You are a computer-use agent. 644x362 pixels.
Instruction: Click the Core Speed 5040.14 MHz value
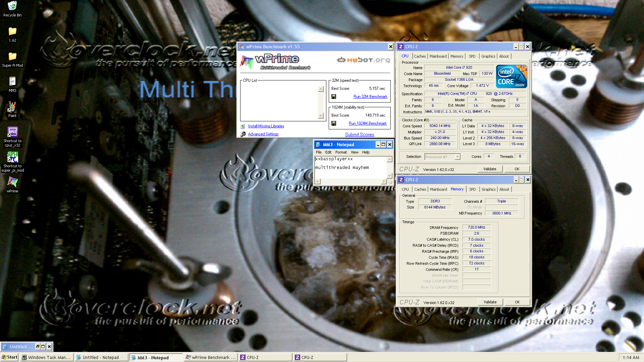tap(440, 126)
